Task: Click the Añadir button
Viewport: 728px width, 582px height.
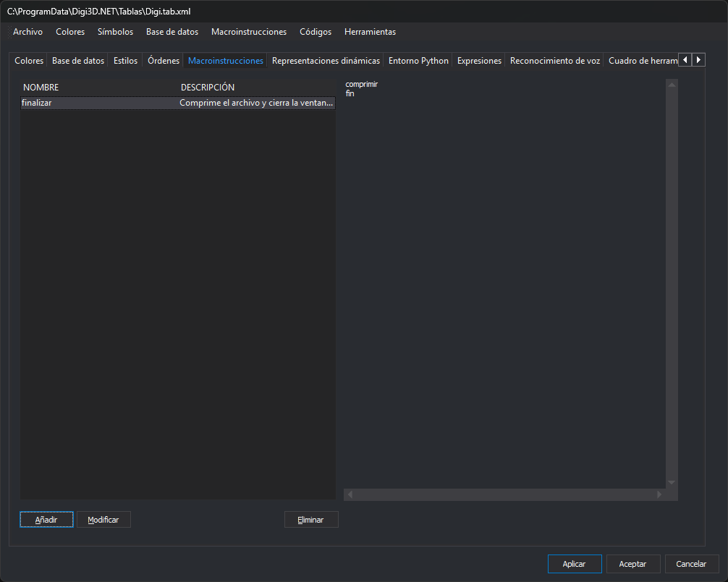Action: pos(46,520)
